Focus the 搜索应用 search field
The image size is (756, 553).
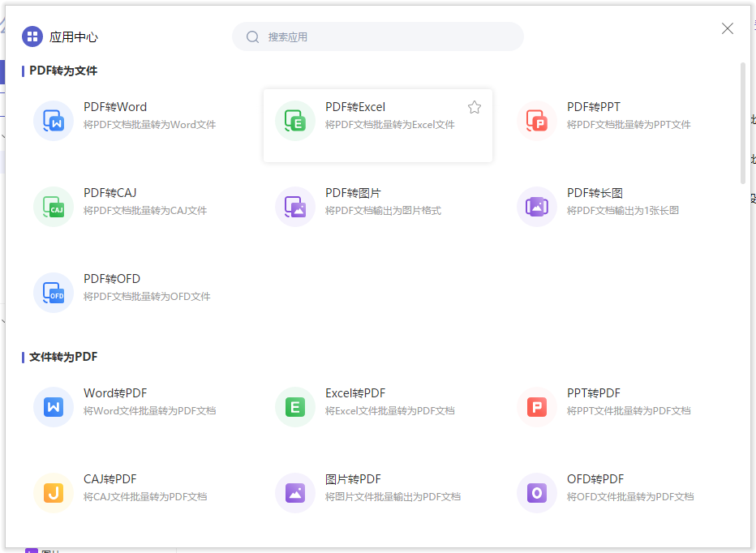(377, 36)
